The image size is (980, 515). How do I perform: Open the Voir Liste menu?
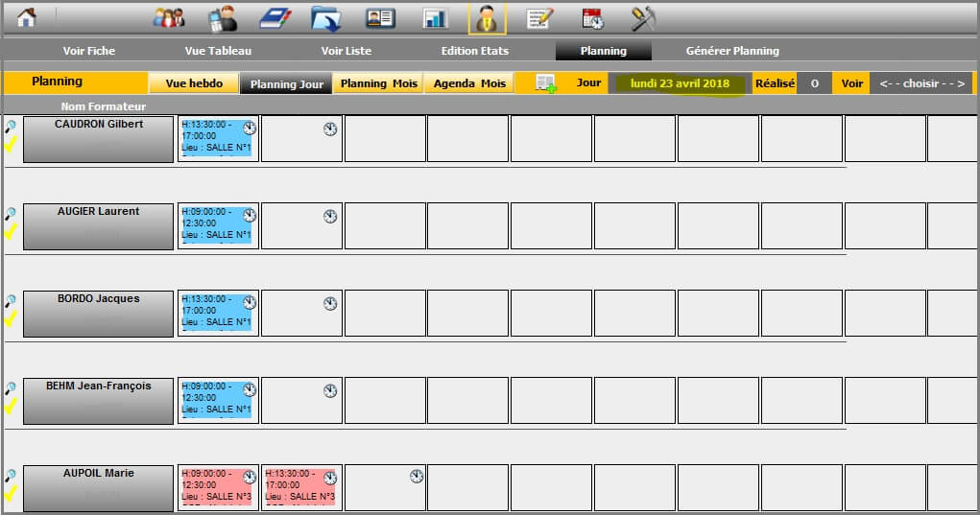pos(347,51)
